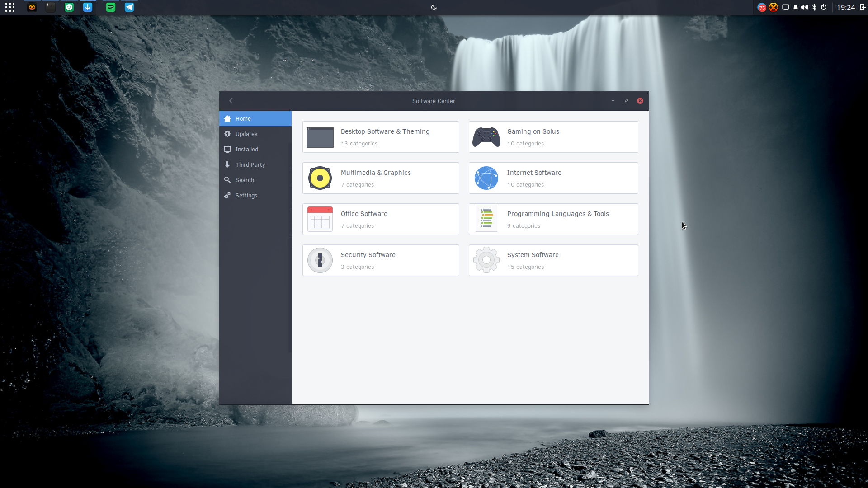Click the '13 categories' text
The width and height of the screenshot is (868, 488).
point(359,144)
